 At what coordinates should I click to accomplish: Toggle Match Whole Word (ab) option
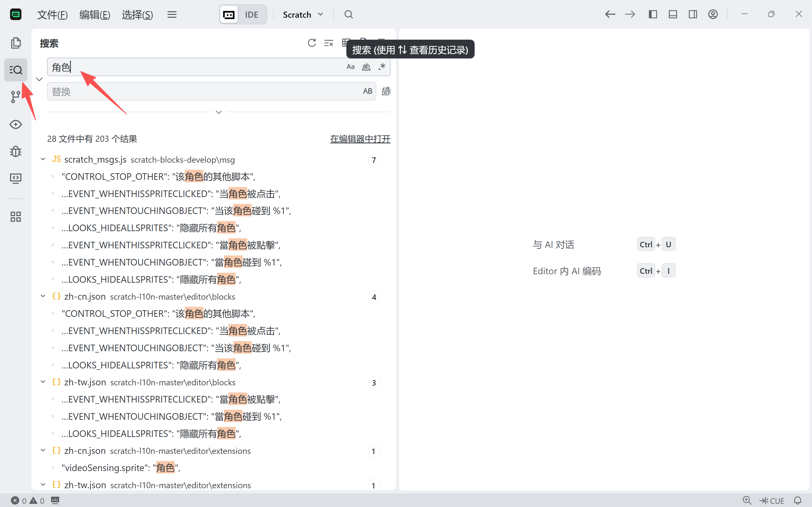pyautogui.click(x=366, y=67)
